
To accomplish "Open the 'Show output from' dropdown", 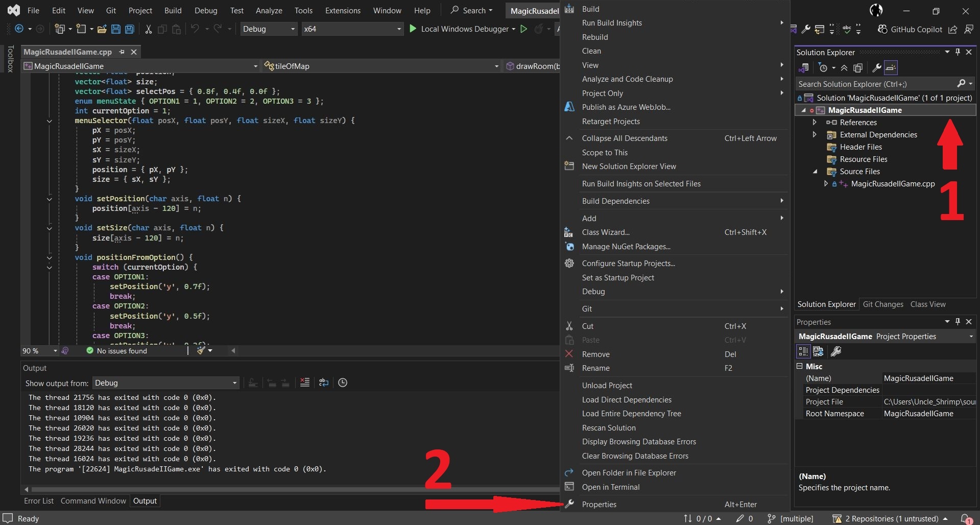I will coord(165,383).
